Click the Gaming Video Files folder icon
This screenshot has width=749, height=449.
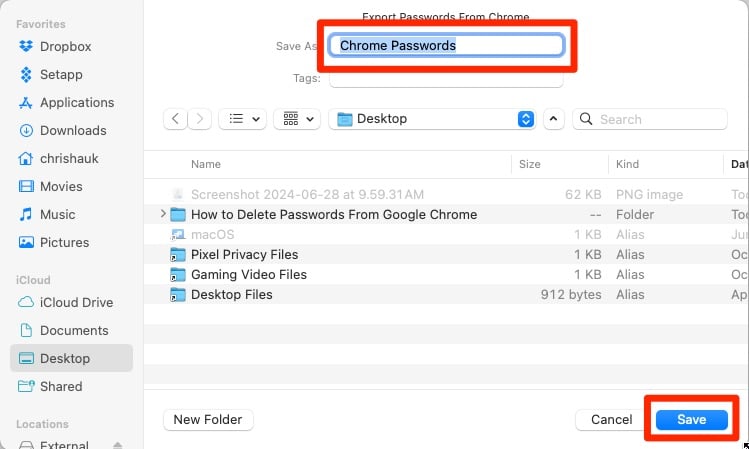[x=178, y=275]
